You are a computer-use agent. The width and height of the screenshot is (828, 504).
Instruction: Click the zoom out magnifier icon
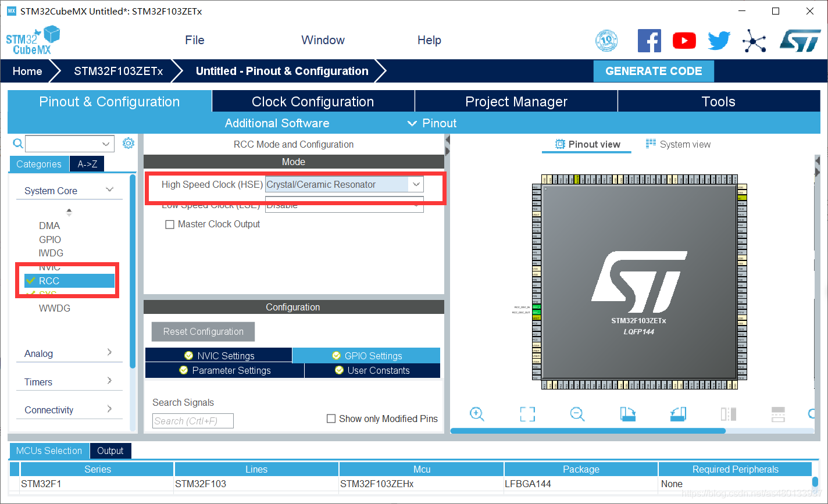click(577, 414)
